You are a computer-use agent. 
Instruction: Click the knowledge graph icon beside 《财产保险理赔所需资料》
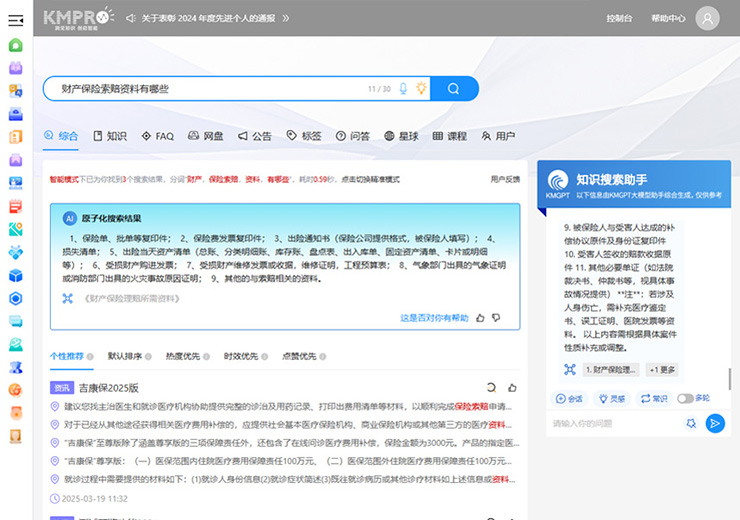pos(68,298)
